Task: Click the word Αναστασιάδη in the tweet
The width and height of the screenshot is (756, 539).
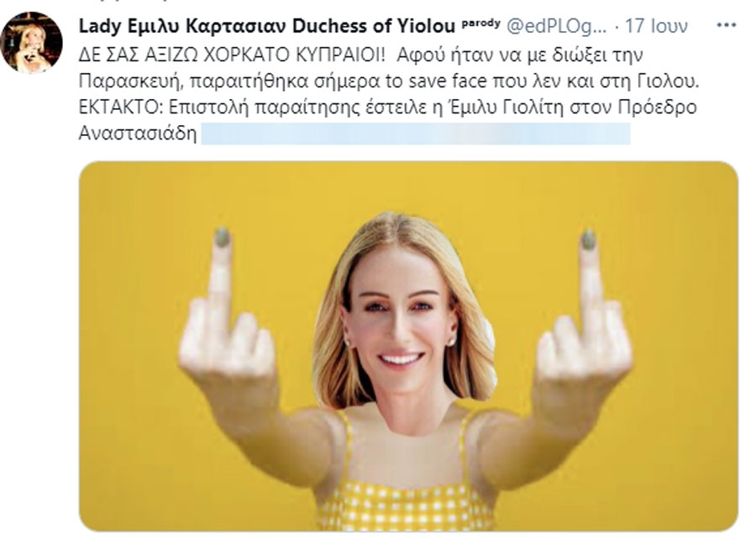Action: tap(138, 133)
